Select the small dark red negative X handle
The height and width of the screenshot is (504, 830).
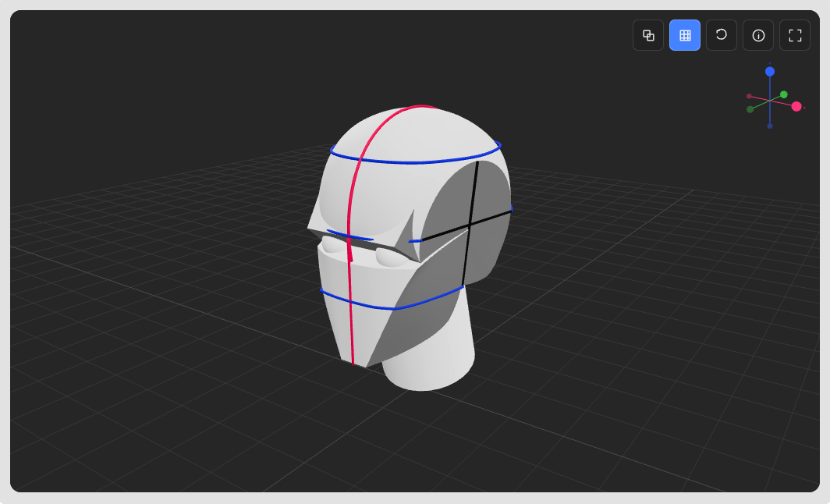(749, 96)
